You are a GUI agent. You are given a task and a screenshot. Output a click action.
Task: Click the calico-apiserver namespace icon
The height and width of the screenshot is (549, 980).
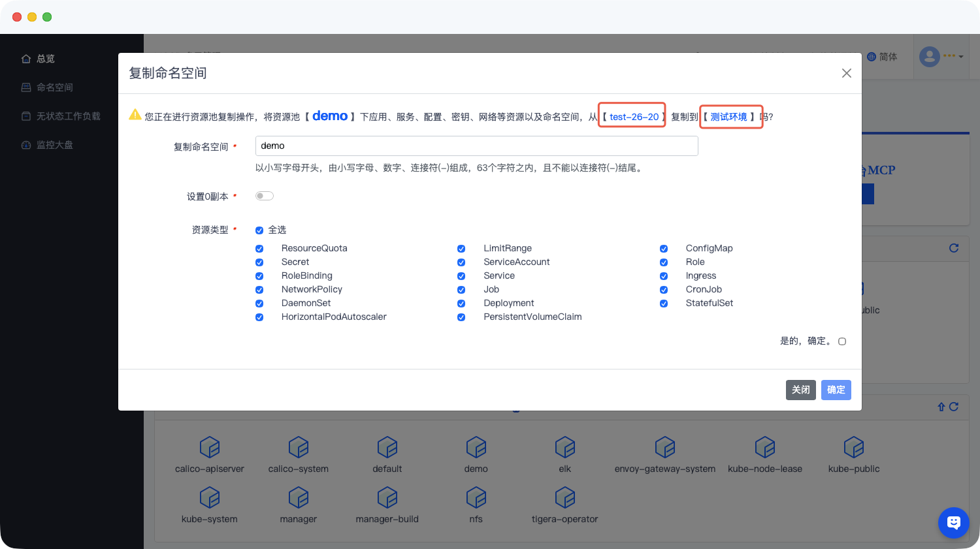pyautogui.click(x=210, y=448)
